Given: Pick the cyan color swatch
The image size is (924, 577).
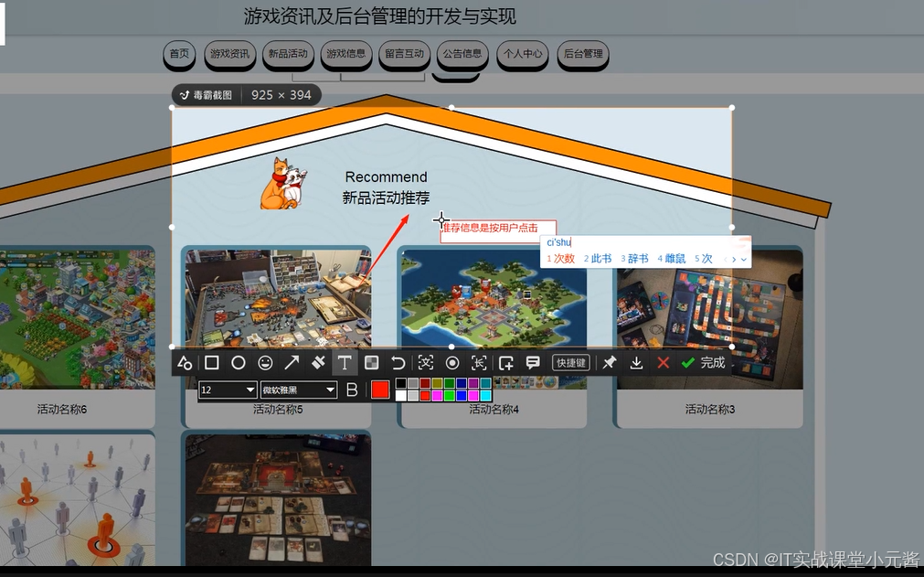Looking at the screenshot, I should [x=485, y=395].
